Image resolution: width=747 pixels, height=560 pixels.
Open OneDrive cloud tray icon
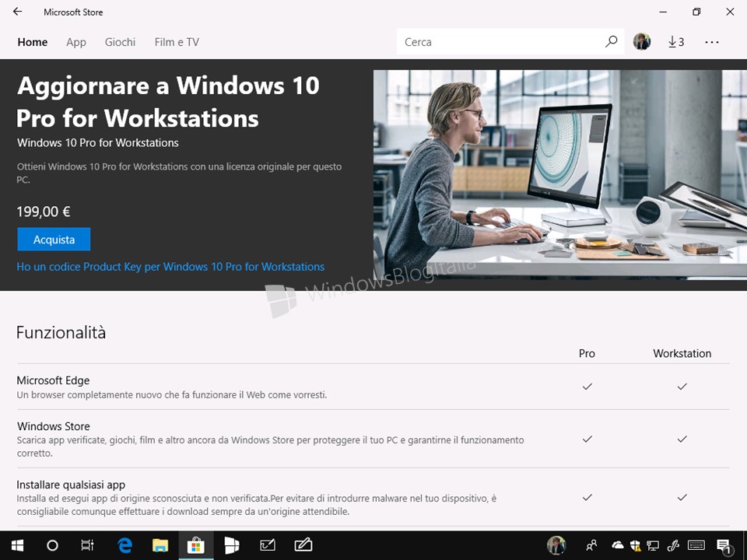617,544
